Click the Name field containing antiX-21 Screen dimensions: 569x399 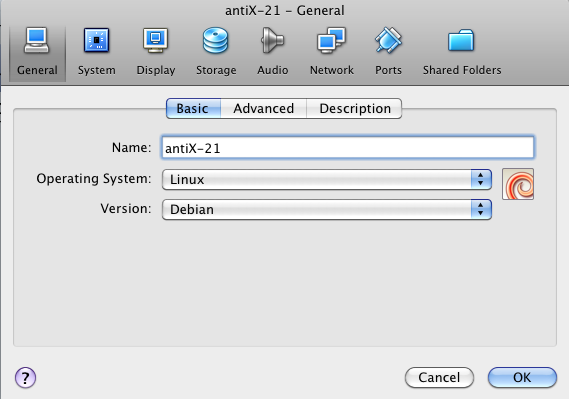tap(348, 148)
